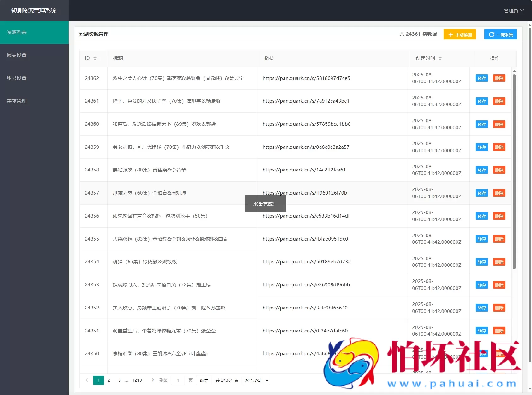The width and height of the screenshot is (532, 395).
Task: Click the ellipsis between pages 3 and 1219
Action: (126, 380)
